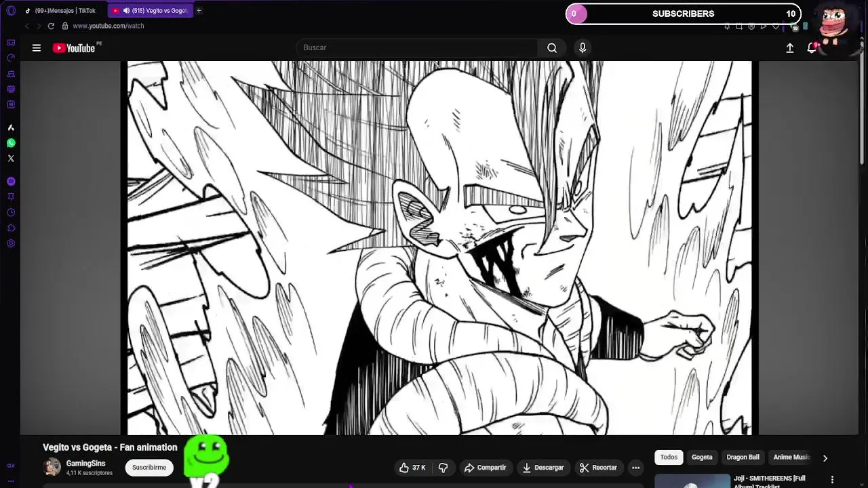This screenshot has width=868, height=488.
Task: Click the Compartir share button
Action: 485,467
